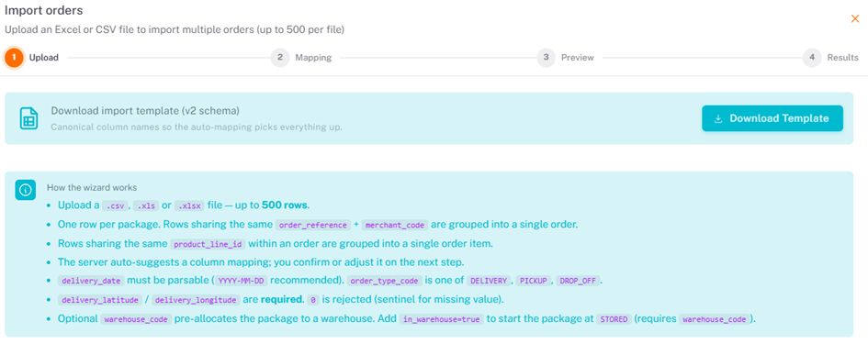Image resolution: width=868 pixels, height=344 pixels.
Task: Go to step 2 Mapping circle
Action: (x=280, y=58)
